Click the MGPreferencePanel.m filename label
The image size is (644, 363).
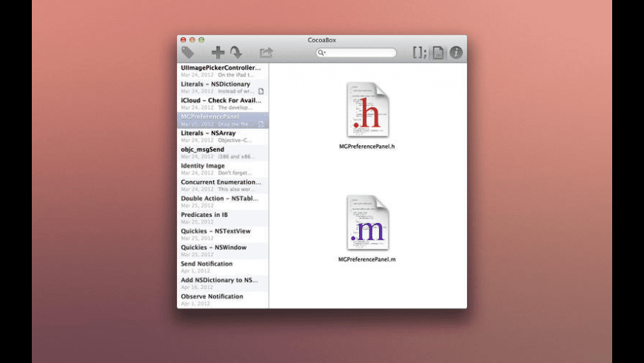pyautogui.click(x=366, y=259)
